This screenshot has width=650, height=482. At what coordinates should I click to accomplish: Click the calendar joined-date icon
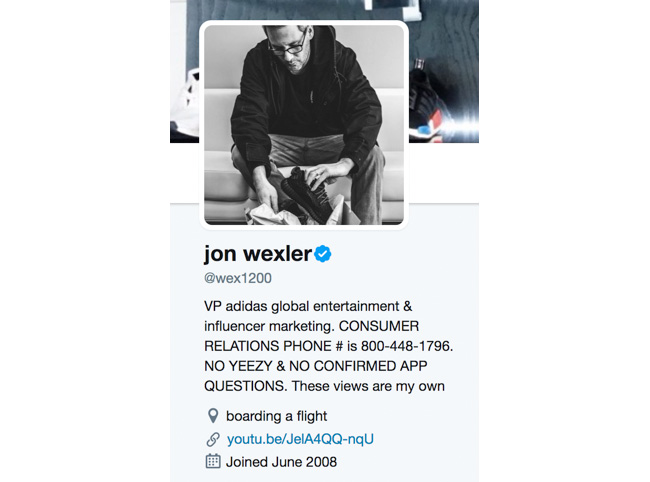coord(213,461)
